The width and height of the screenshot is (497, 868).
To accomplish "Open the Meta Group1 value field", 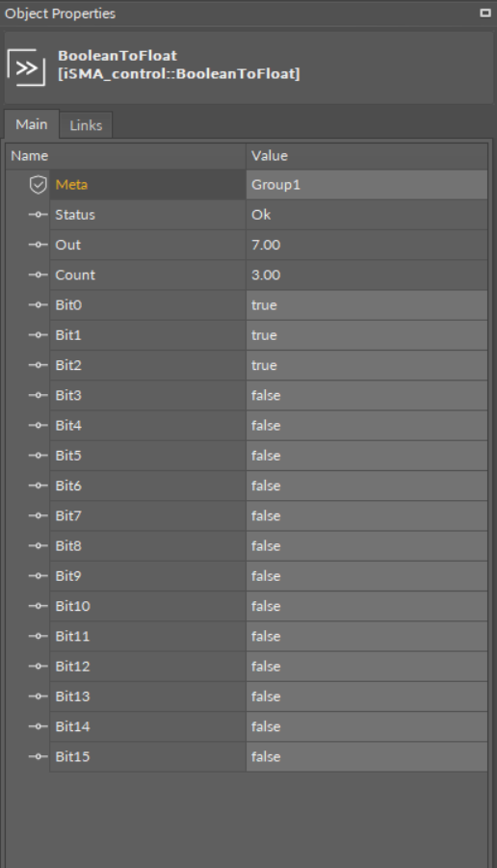I will [366, 185].
